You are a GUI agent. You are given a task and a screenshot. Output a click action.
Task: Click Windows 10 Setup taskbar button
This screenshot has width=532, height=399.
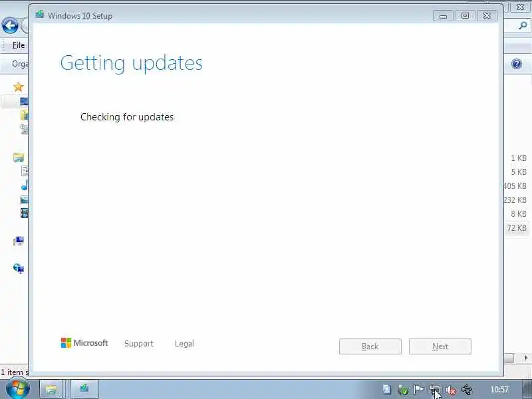pyautogui.click(x=84, y=389)
